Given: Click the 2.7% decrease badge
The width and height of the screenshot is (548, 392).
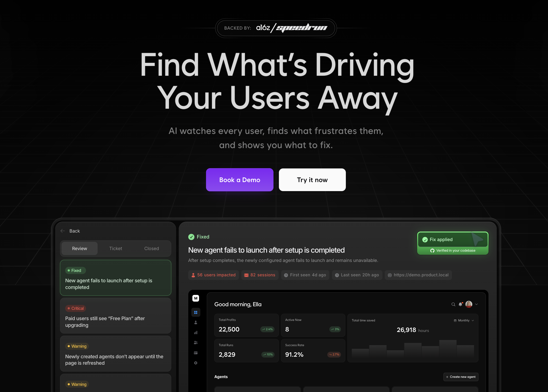Looking at the screenshot, I should (x=334, y=355).
